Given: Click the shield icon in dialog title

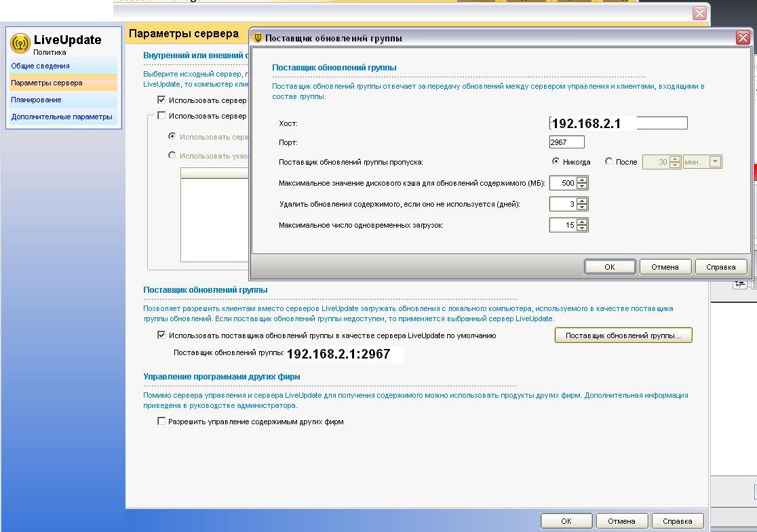Looking at the screenshot, I should pyautogui.click(x=258, y=38).
